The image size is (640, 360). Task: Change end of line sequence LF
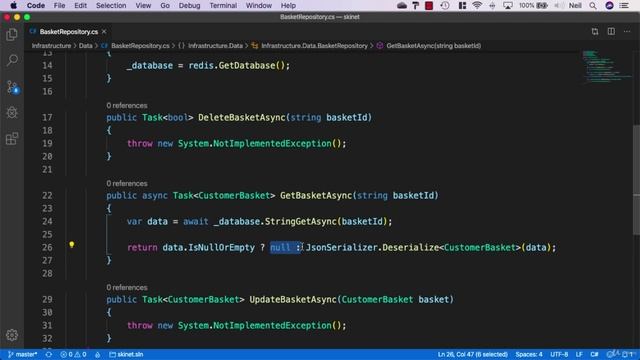click(x=579, y=354)
